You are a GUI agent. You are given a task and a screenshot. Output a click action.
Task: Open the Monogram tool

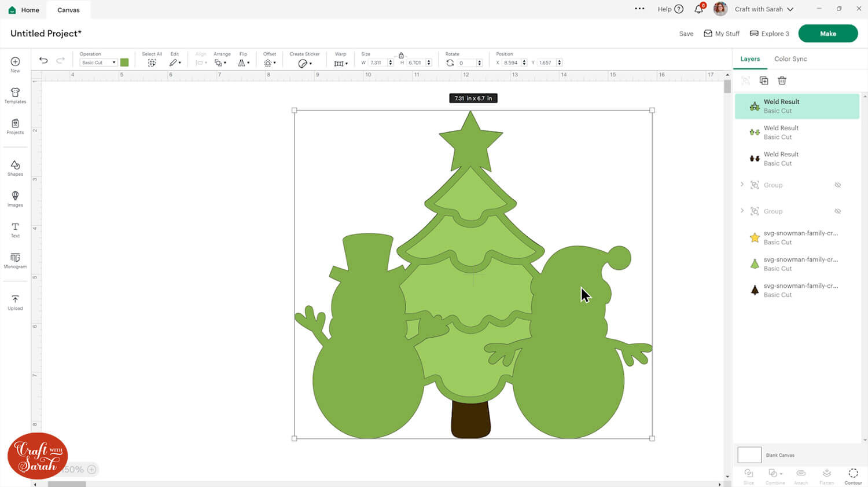tap(15, 261)
